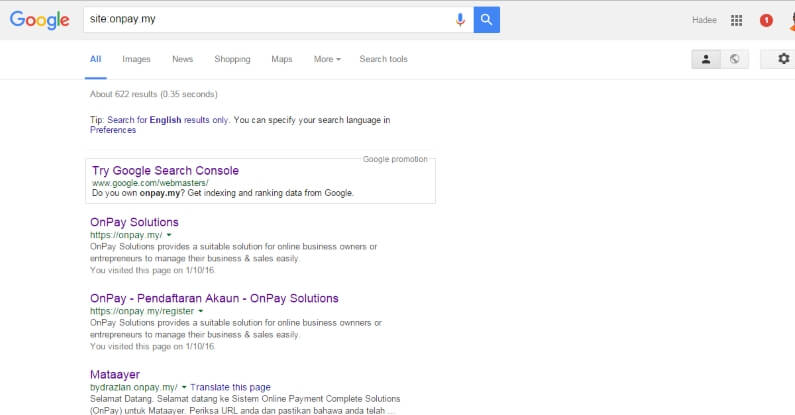Show private results with person icon

[x=706, y=59]
